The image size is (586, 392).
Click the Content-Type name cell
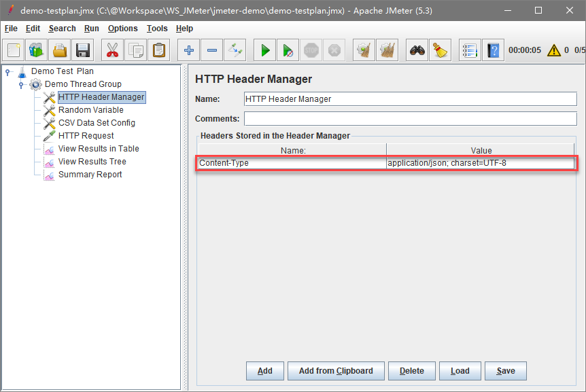tap(292, 163)
